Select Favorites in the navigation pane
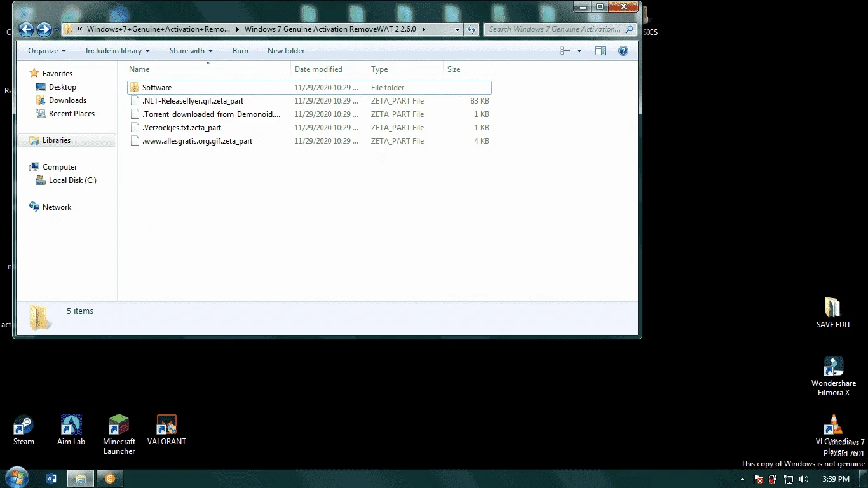The height and width of the screenshot is (488, 868). [57, 74]
